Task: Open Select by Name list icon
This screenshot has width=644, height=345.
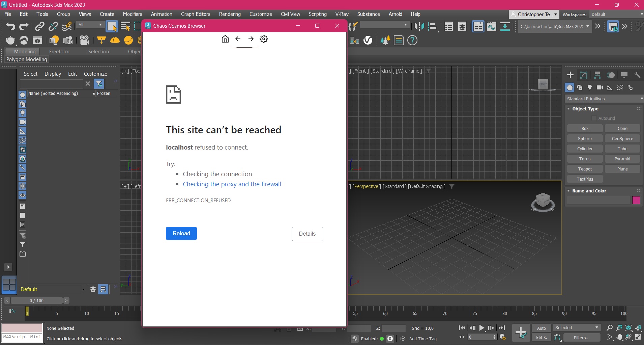Action: (125, 26)
